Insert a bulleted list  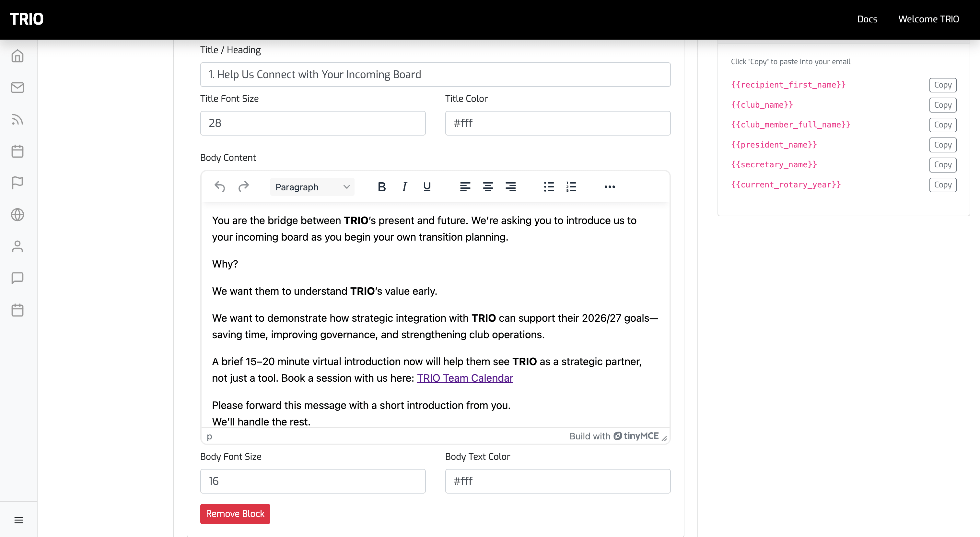[549, 187]
